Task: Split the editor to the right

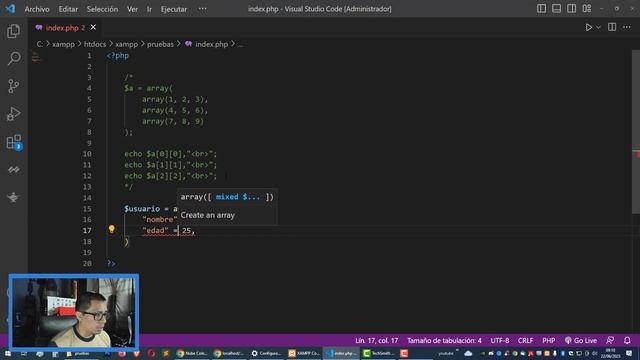Action: click(612, 27)
